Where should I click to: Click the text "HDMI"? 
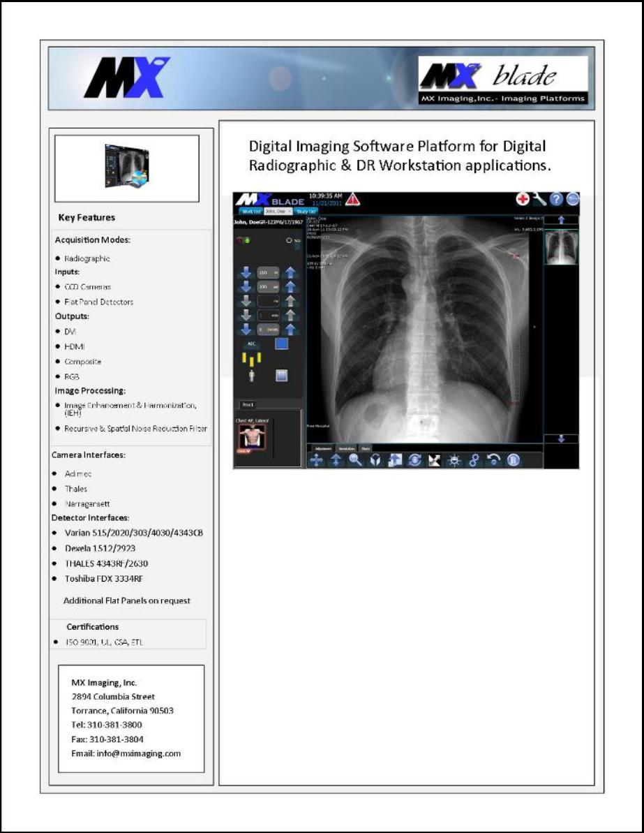(x=75, y=346)
